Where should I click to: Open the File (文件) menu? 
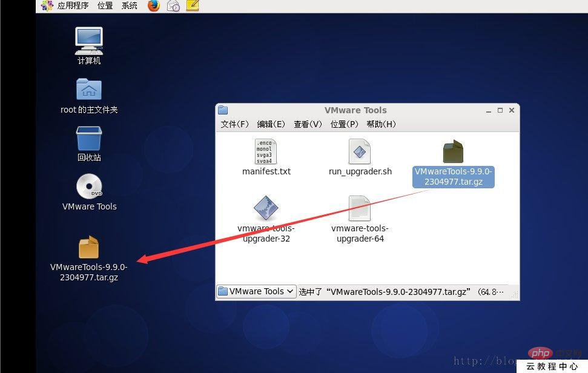(234, 124)
